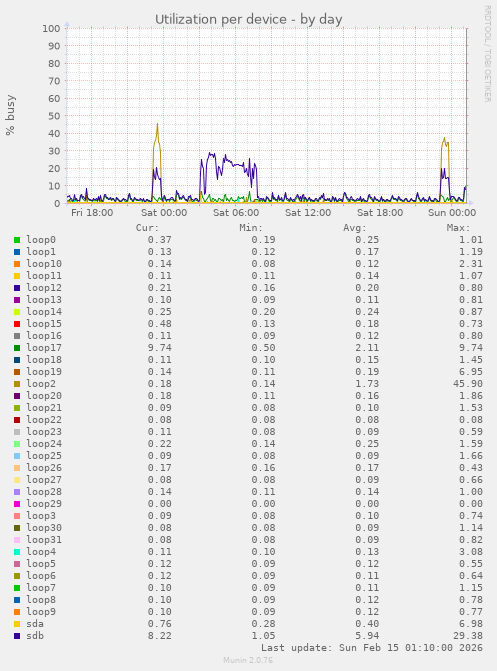Click the 'Min:' column header
This screenshot has width=497, height=671.
[251, 228]
